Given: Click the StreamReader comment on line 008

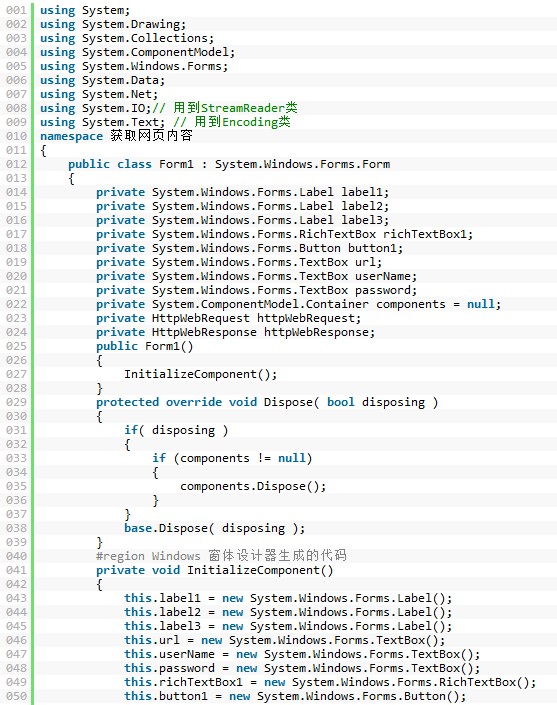Looking at the screenshot, I should pos(224,108).
